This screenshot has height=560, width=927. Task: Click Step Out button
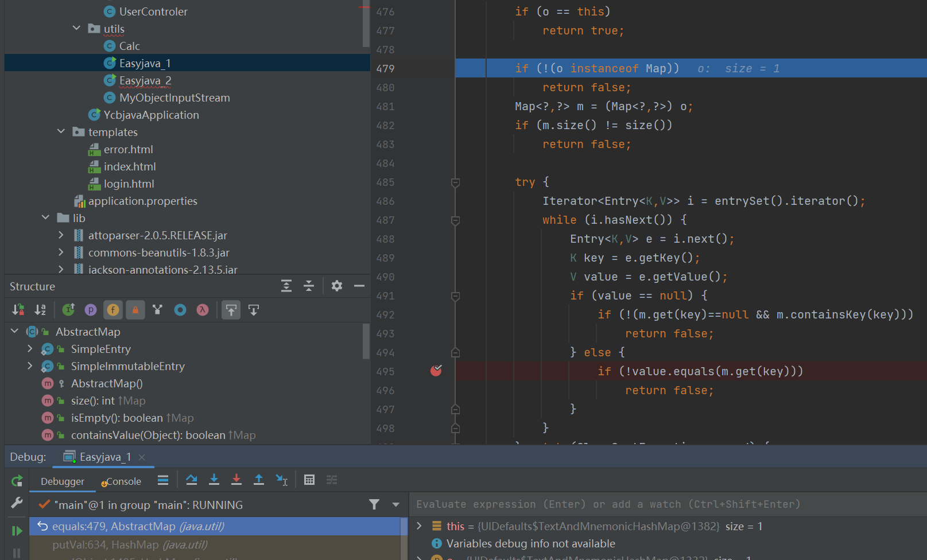point(259,480)
